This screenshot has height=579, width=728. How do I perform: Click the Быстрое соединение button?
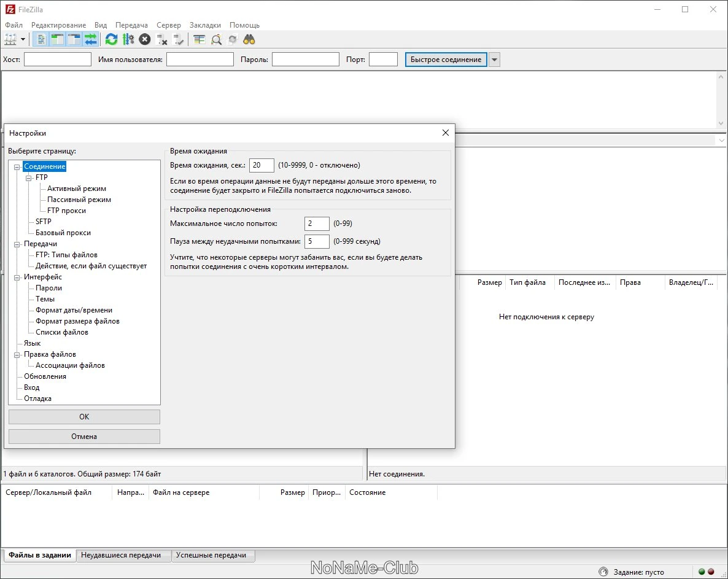pyautogui.click(x=446, y=60)
